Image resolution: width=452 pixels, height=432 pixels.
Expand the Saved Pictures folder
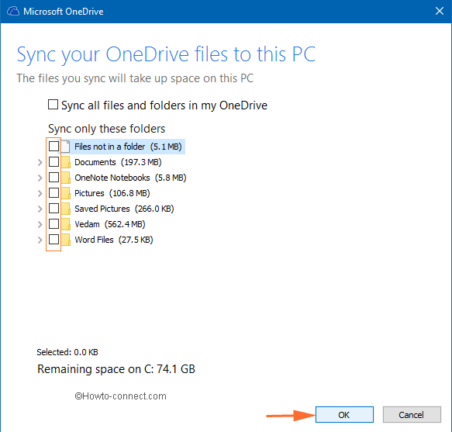40,209
